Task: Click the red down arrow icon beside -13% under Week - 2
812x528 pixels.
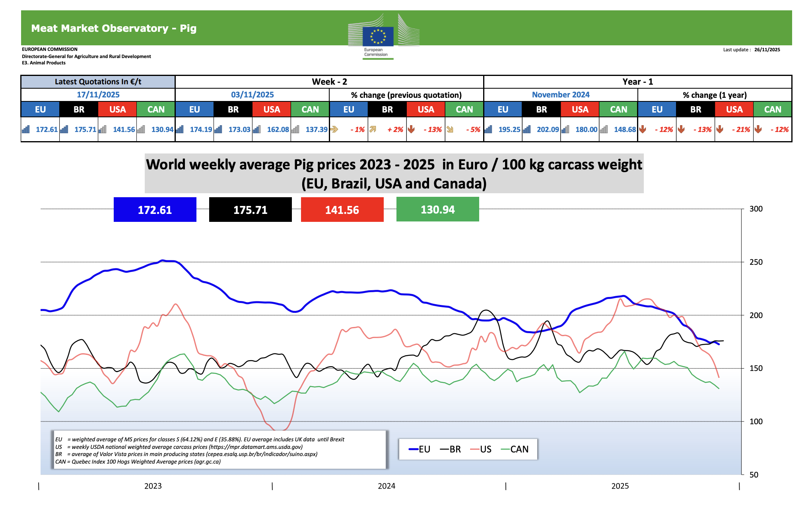Action: (x=411, y=129)
